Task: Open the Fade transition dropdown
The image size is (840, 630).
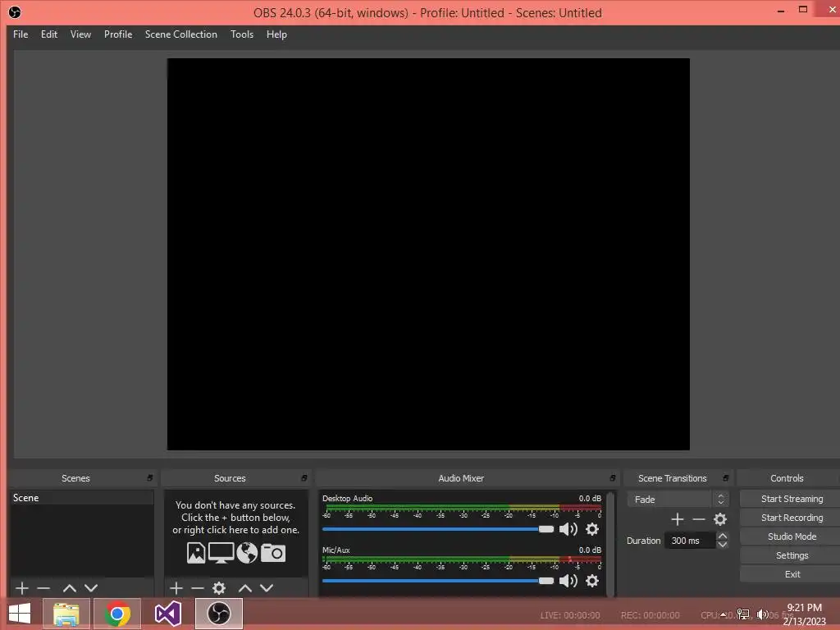Action: (x=678, y=500)
